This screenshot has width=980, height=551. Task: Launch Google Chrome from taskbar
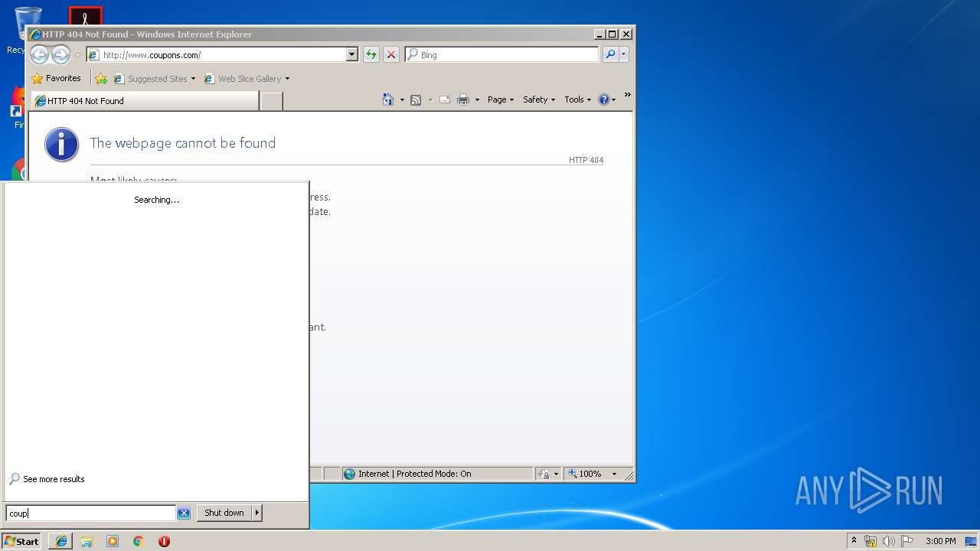139,541
